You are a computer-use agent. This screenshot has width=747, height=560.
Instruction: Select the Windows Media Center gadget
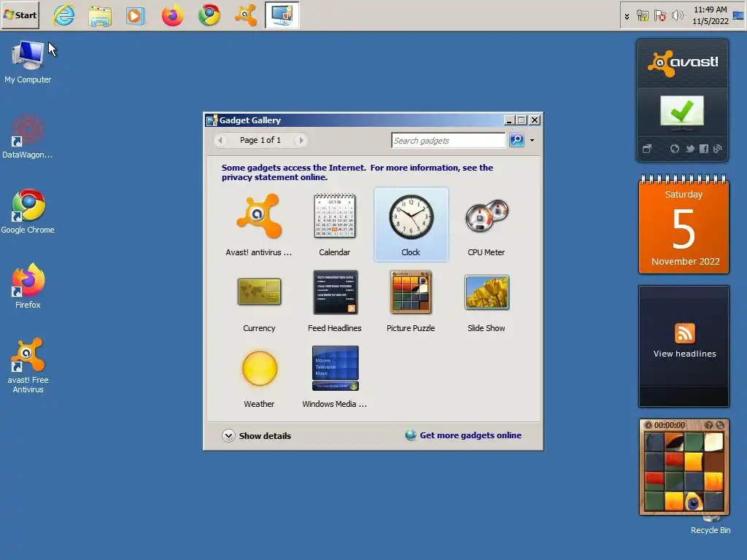tap(334, 376)
